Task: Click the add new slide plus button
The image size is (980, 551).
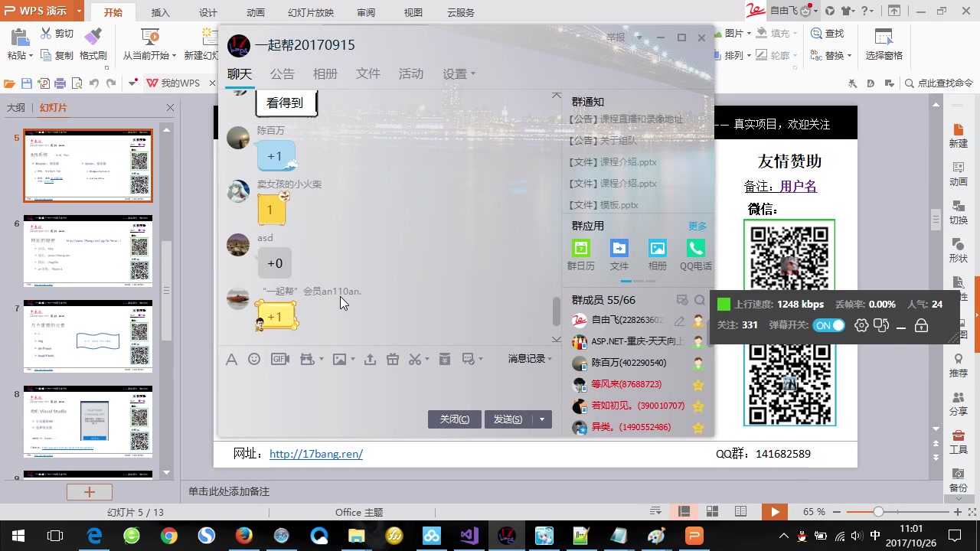Action: (89, 492)
